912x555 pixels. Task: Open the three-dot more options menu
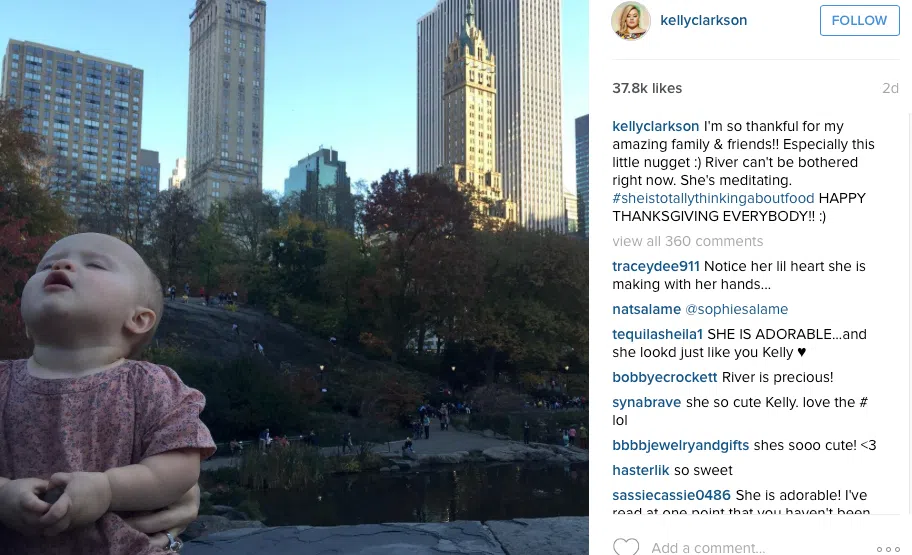pyautogui.click(x=888, y=549)
